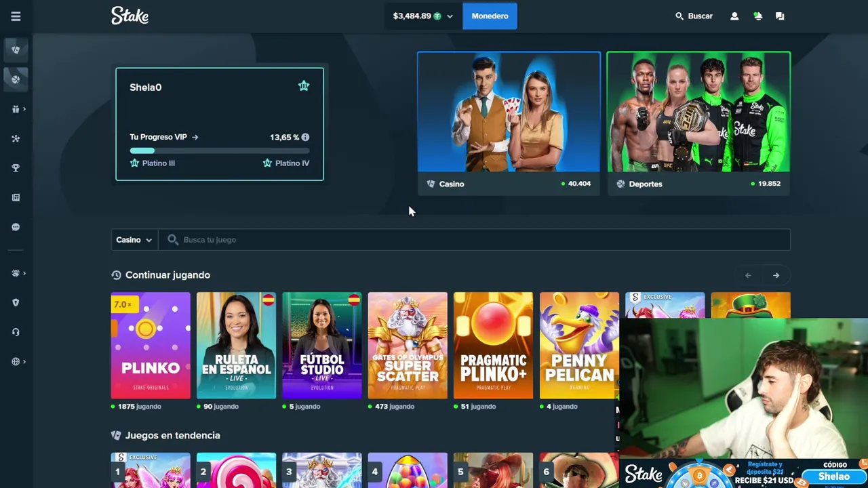
Task: Open the Continuar jugando section heading
Action: point(167,275)
